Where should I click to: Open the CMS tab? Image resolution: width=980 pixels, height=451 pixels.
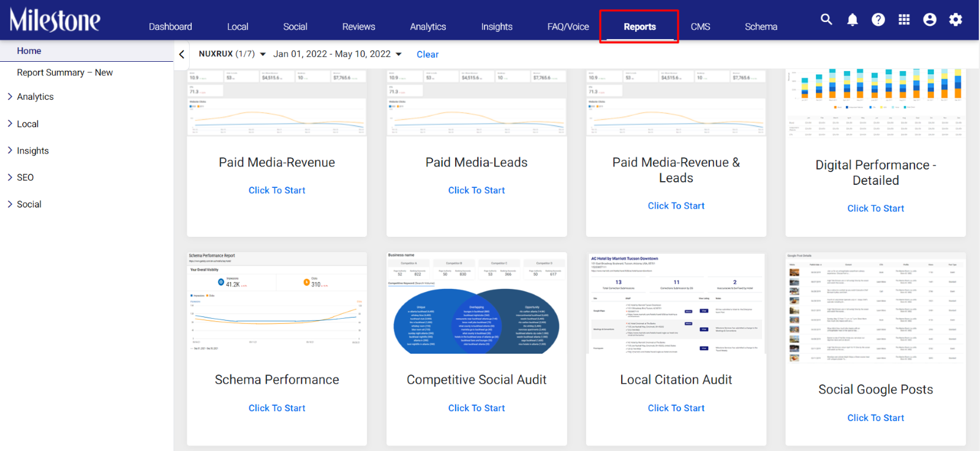[x=701, y=26]
